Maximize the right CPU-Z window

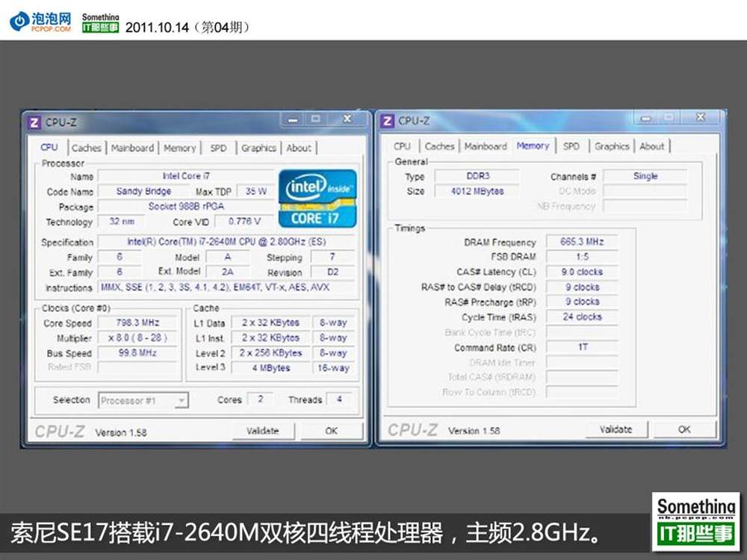[x=669, y=117]
